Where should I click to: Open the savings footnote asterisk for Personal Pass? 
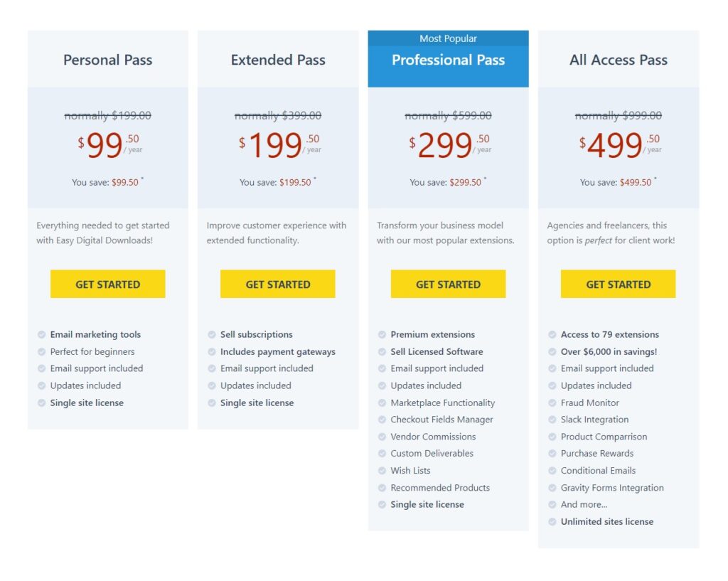coord(144,178)
